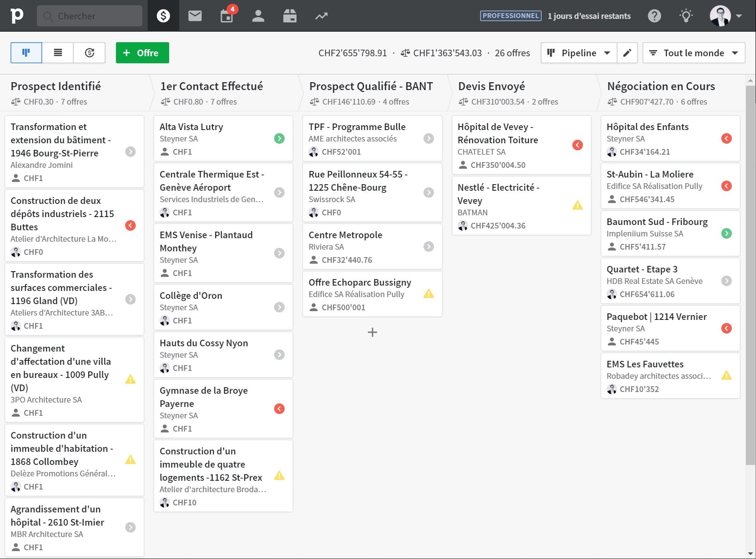Screen dimensions: 756x559
Task: Click total CHF2'655'798.91 value
Action: 353,53
